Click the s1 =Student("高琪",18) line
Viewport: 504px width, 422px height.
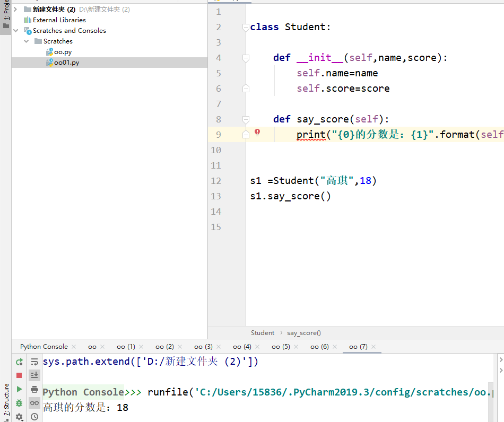pos(314,181)
